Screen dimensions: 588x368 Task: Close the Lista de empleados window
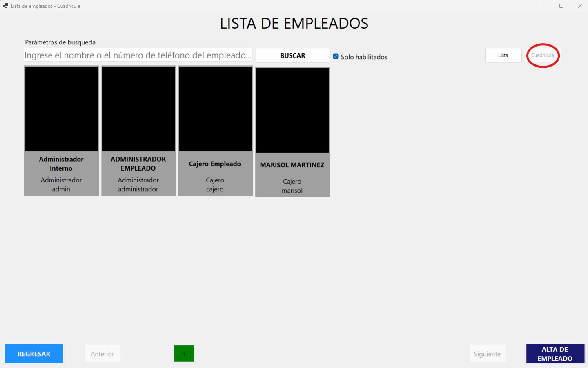[x=580, y=6]
